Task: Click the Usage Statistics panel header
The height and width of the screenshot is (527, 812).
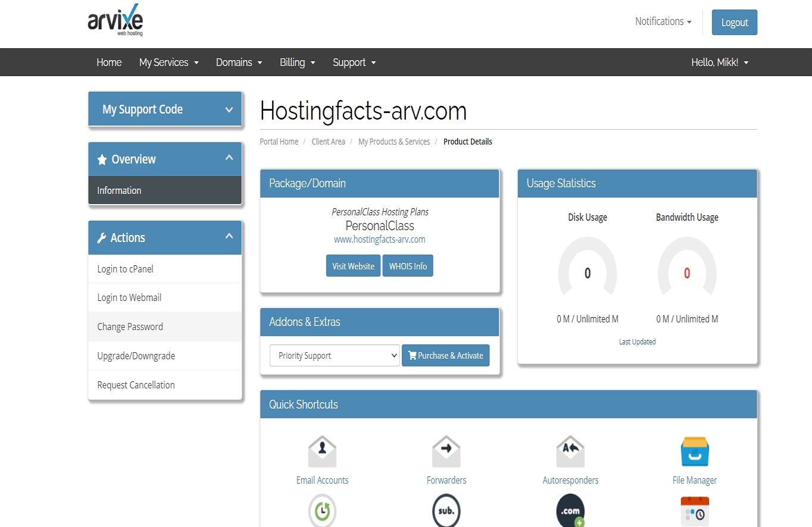Action: click(637, 183)
